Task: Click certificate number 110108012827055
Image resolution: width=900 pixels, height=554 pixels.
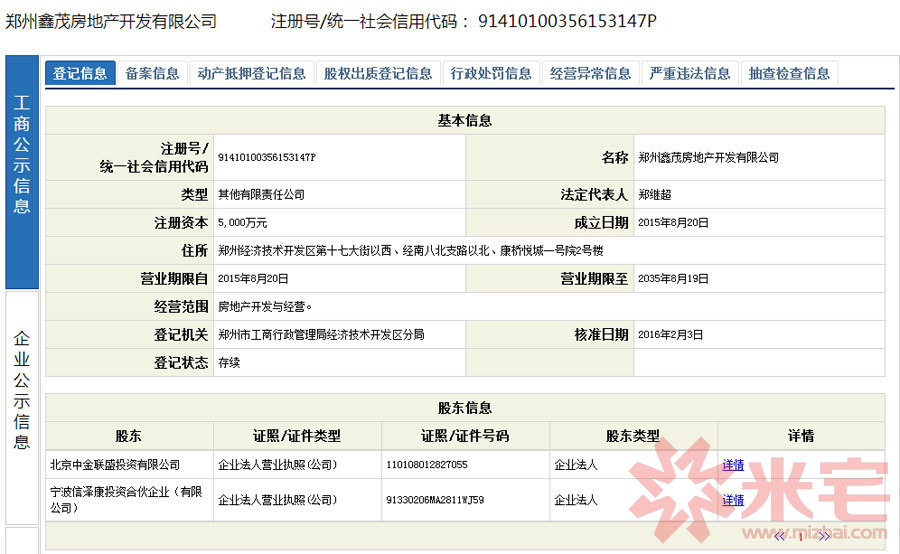Action: [426, 464]
